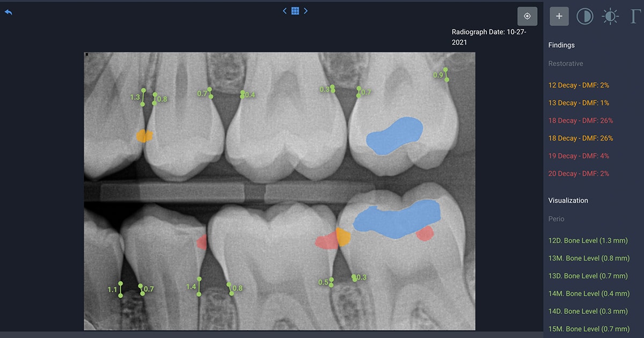Screen dimensions: 644x338
Task: Select the 19 Decay - DMF: 4% finding
Action: click(579, 156)
